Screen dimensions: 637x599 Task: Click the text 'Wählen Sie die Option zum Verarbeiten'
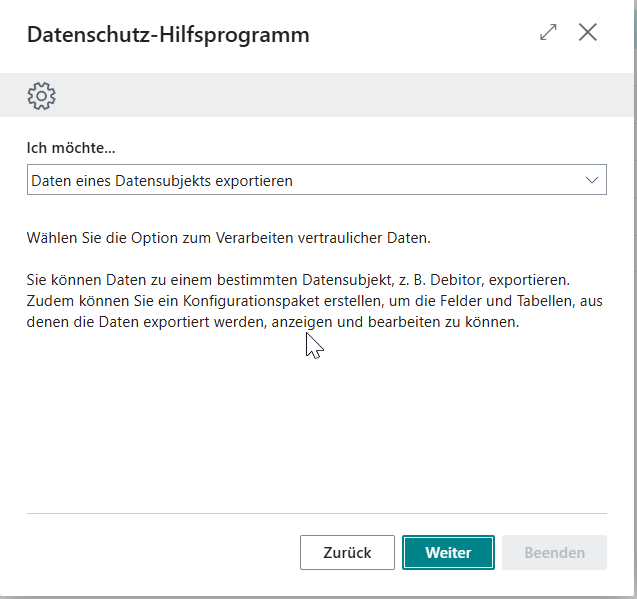[160, 238]
